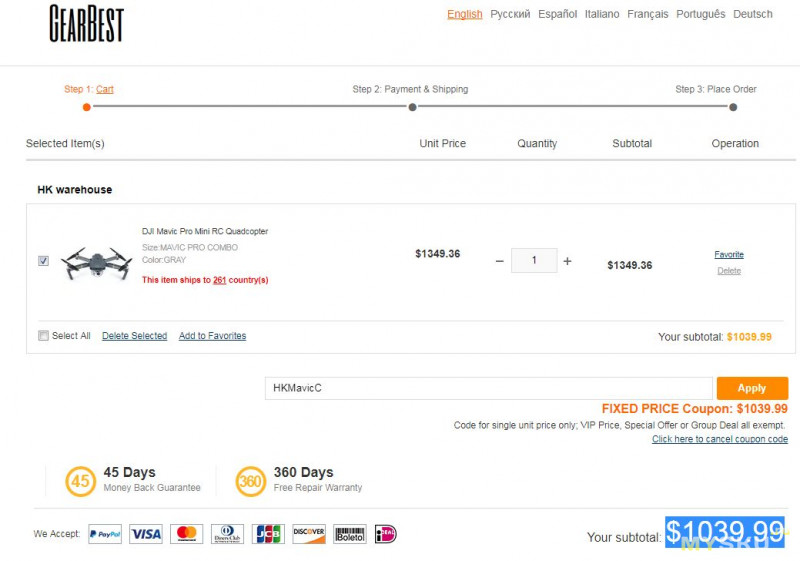Switch language to Русский
This screenshot has width=800, height=561.
[510, 14]
